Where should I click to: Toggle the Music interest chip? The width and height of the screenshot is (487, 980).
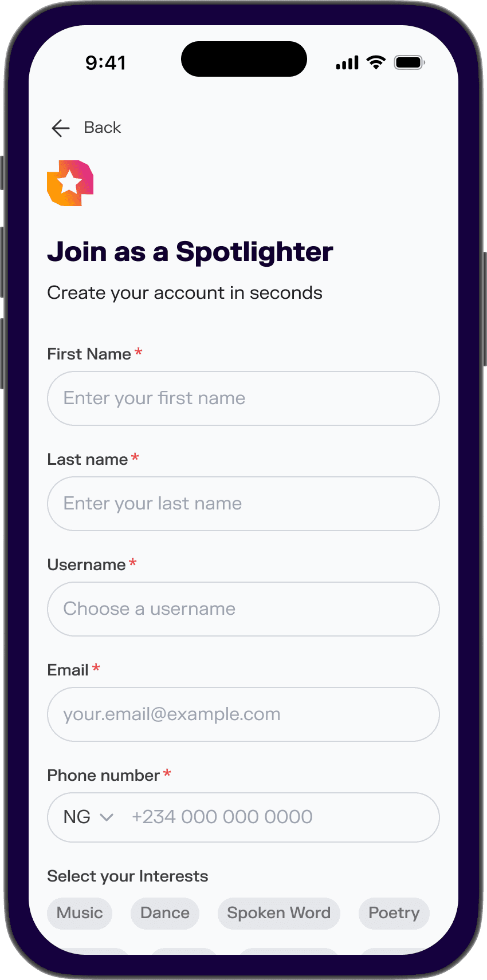point(80,913)
